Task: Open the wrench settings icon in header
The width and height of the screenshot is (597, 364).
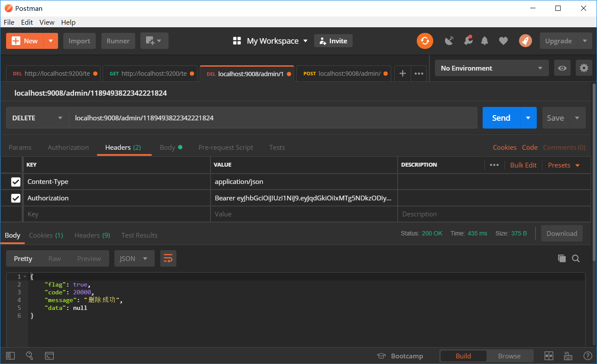Action: point(467,41)
